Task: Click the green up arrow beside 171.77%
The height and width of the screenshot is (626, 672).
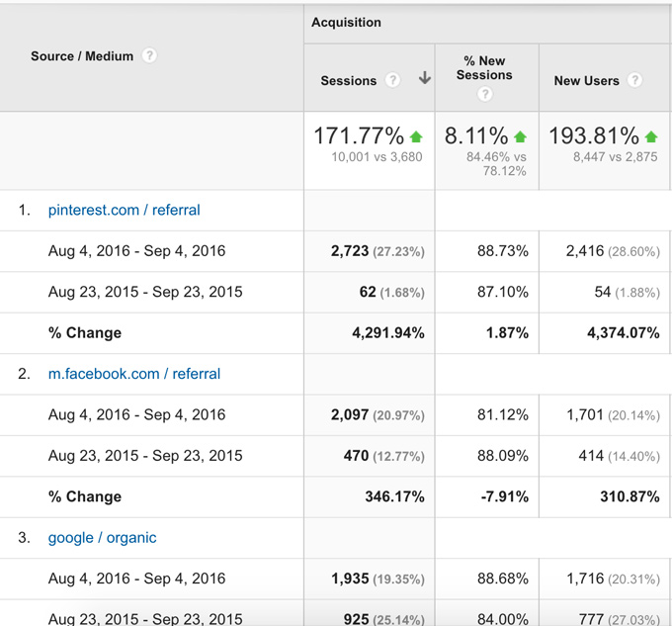Action: (416, 136)
